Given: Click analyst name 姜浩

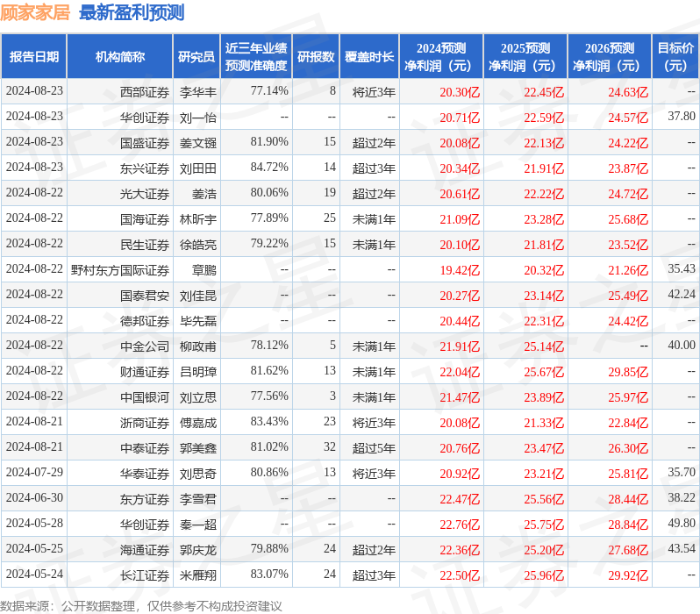Looking at the screenshot, I should tap(204, 194).
